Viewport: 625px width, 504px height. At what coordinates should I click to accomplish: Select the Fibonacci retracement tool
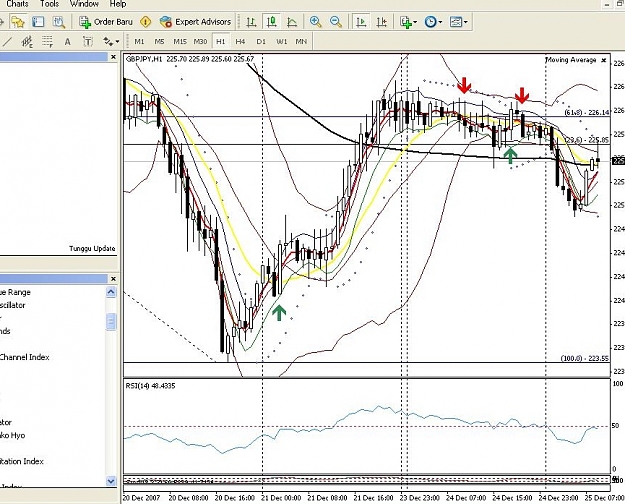[x=47, y=41]
